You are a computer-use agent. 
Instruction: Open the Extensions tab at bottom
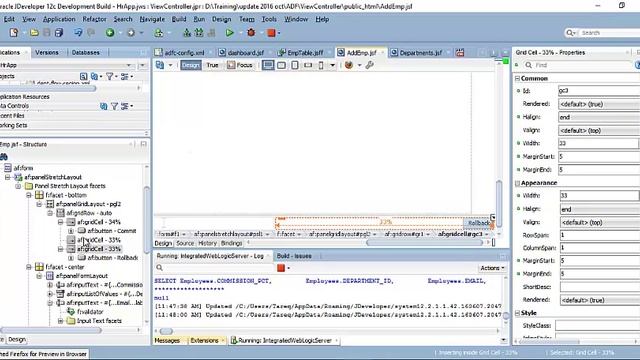[204, 340]
